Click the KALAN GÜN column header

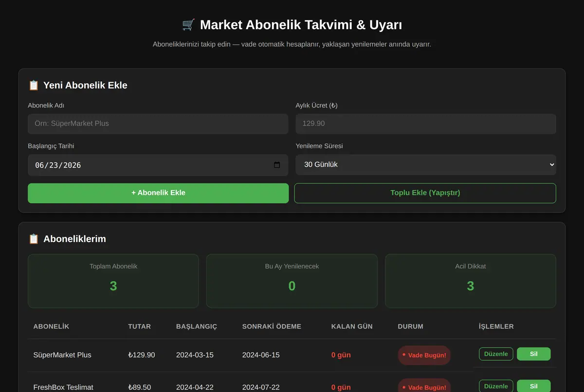(x=352, y=326)
